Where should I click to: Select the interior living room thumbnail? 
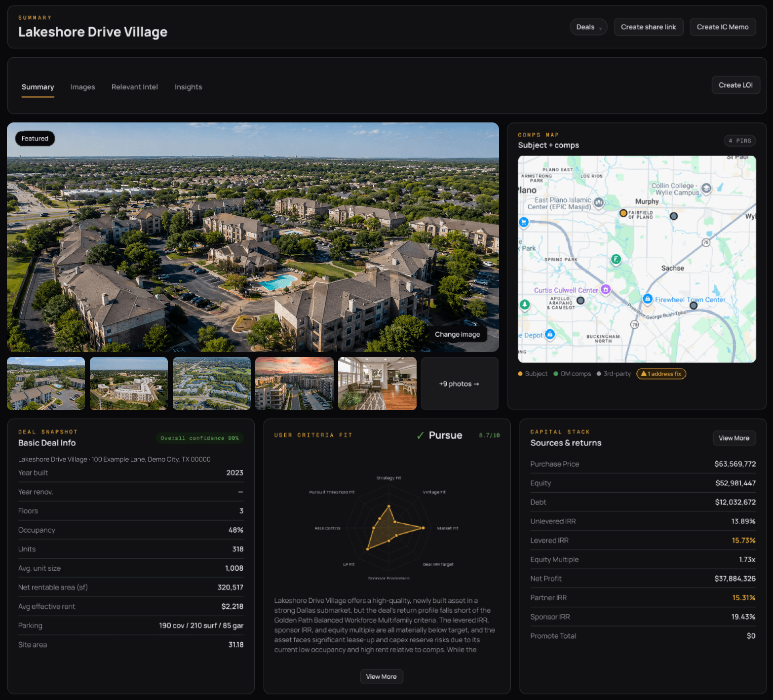(377, 384)
